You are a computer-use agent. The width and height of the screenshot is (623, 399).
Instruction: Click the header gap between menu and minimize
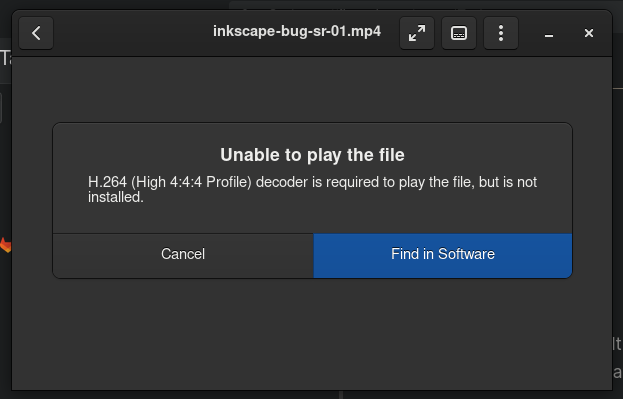pyautogui.click(x=529, y=33)
